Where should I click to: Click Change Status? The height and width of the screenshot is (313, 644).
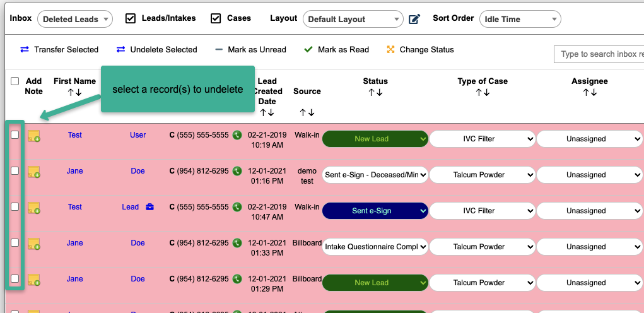click(x=420, y=50)
